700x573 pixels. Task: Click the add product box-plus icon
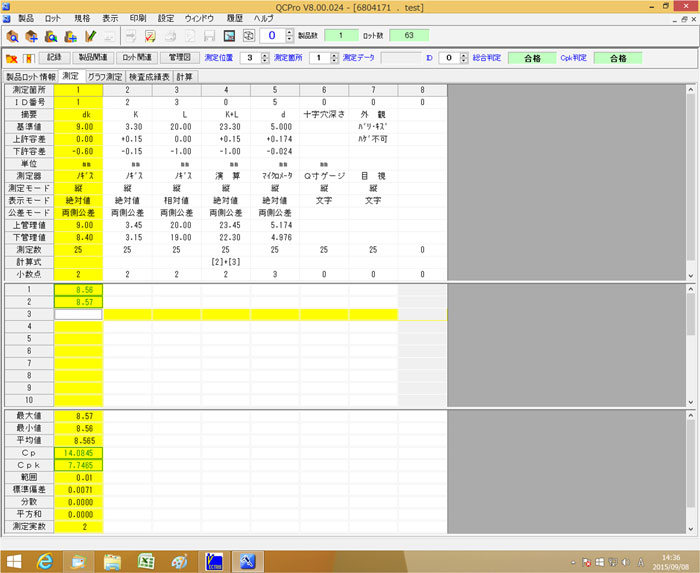coord(32,36)
